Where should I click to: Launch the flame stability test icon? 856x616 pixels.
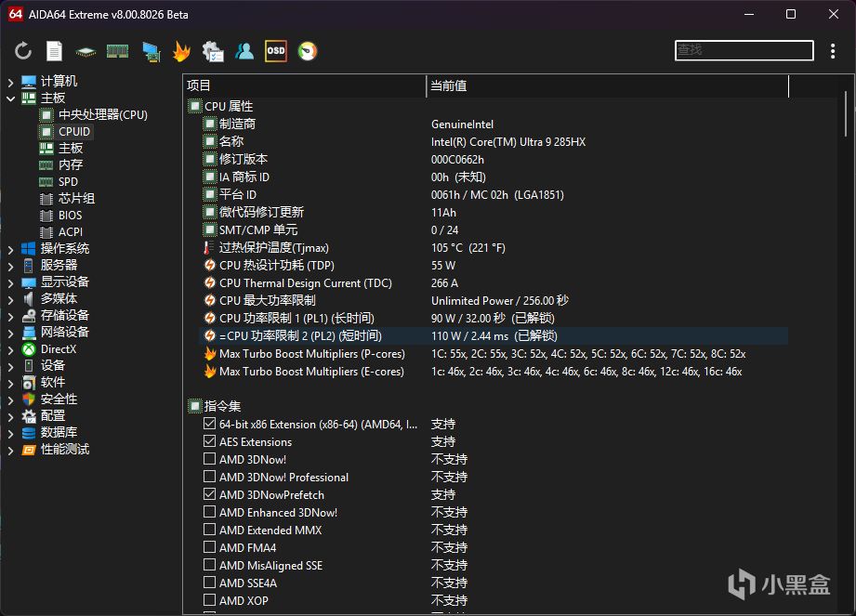coord(182,51)
